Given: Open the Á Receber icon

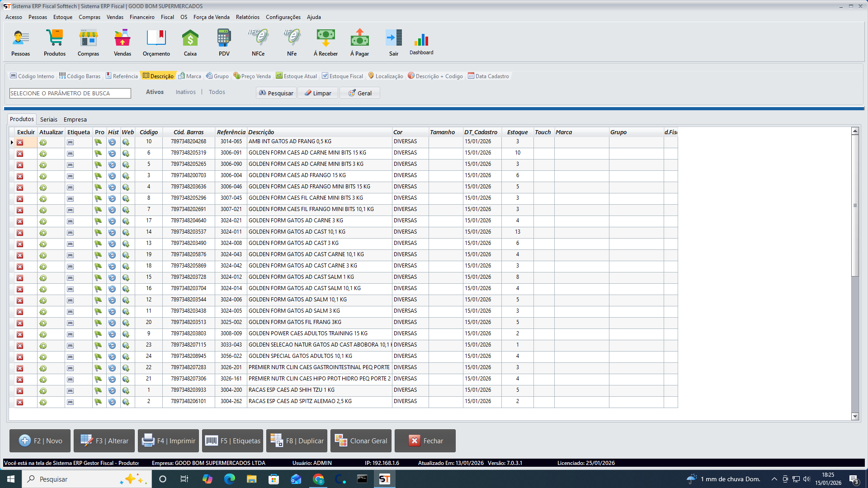Looking at the screenshot, I should coord(325,42).
